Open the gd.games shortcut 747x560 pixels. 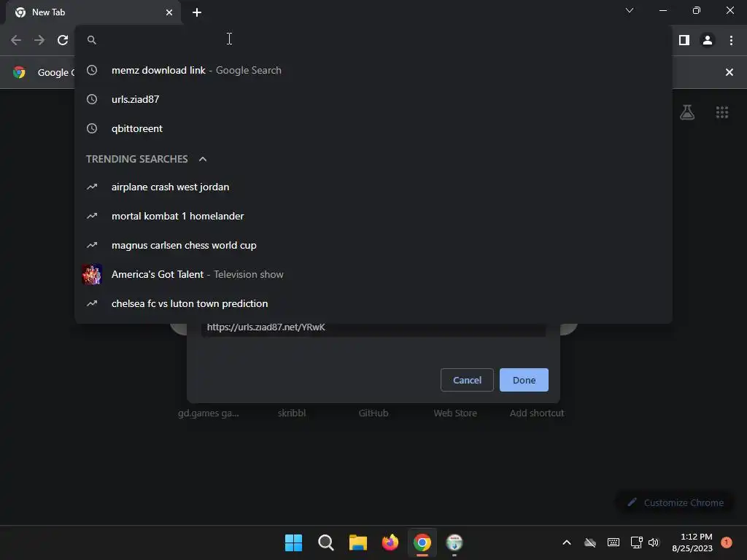click(x=209, y=413)
